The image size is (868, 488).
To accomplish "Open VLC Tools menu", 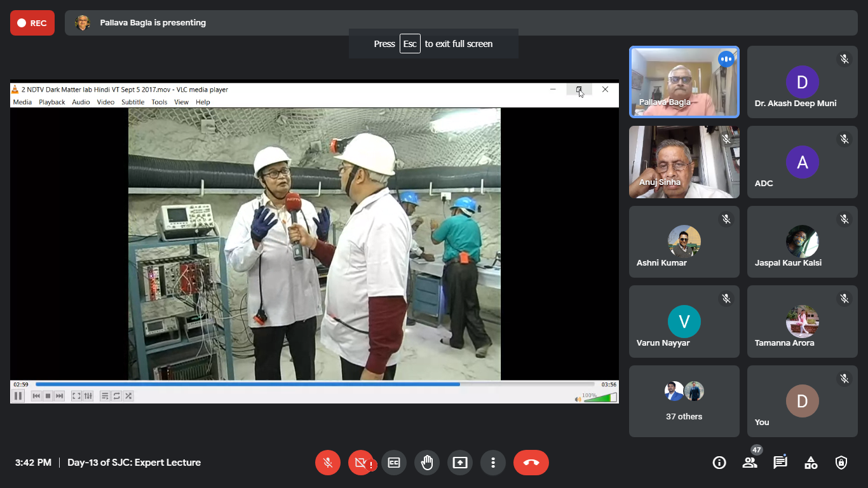I will click(x=159, y=102).
